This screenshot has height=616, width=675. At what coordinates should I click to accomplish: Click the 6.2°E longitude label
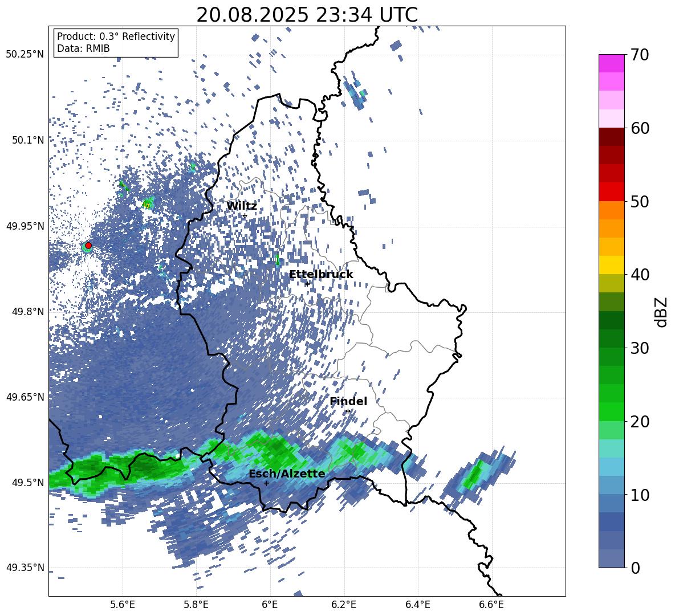click(x=344, y=605)
